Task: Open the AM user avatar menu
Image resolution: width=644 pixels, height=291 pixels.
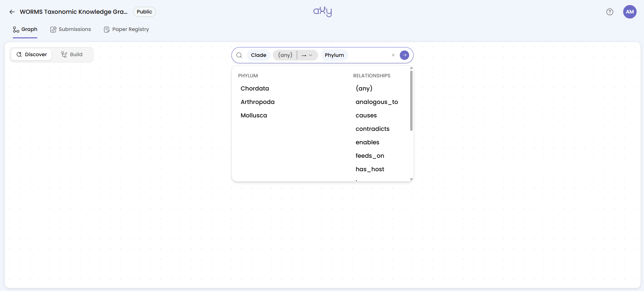Action: (x=630, y=12)
